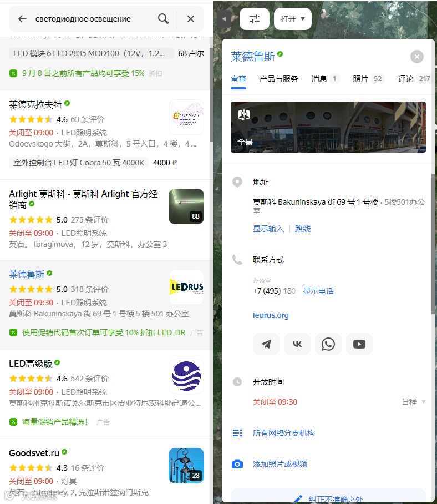Click the business card scrollbar
437x504 pixels.
click(433, 244)
